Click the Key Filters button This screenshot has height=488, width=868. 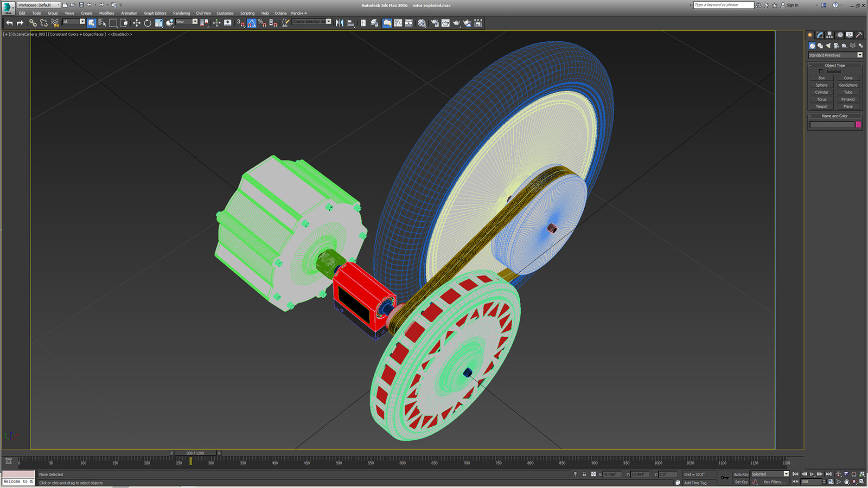[774, 482]
